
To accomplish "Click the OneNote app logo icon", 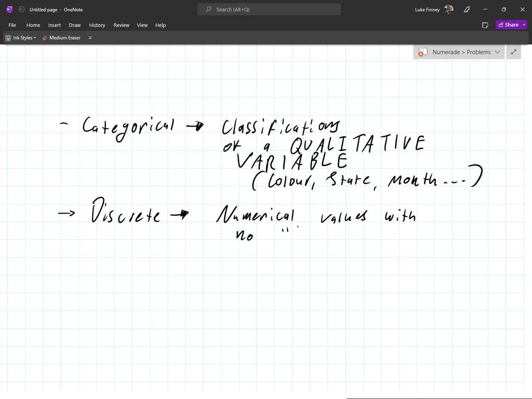I will coord(9,9).
